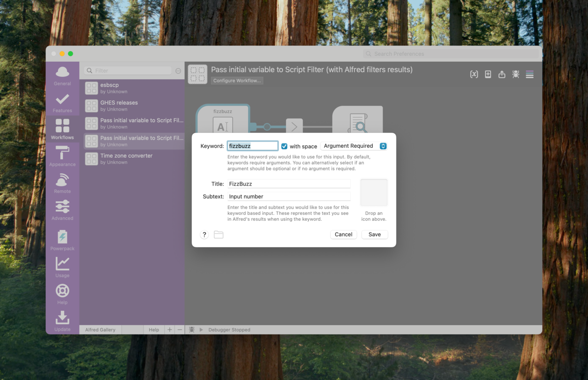Image resolution: width=588 pixels, height=380 pixels.
Task: Click the workflow icon beside the title
Action: [197, 74]
